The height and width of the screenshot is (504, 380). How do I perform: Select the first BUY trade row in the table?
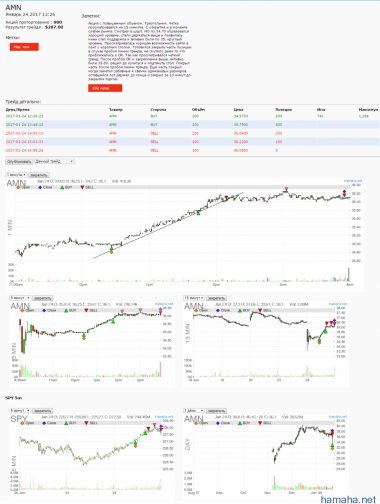pyautogui.click(x=192, y=116)
